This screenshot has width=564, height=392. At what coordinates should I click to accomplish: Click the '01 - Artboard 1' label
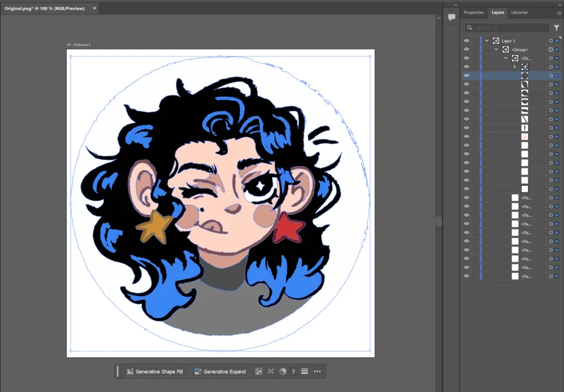click(79, 45)
